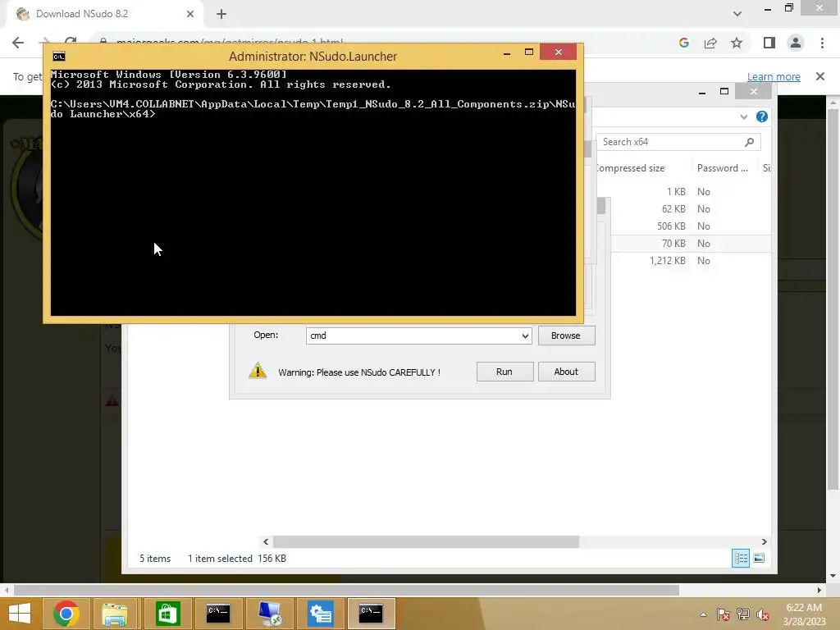
Task: Open a new Chrome tab
Action: (221, 14)
